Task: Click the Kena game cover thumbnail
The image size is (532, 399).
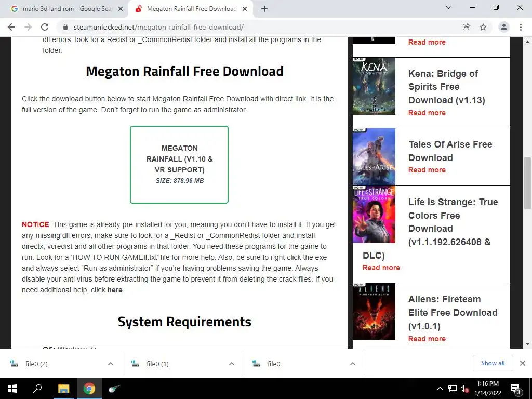Action: pyautogui.click(x=374, y=86)
